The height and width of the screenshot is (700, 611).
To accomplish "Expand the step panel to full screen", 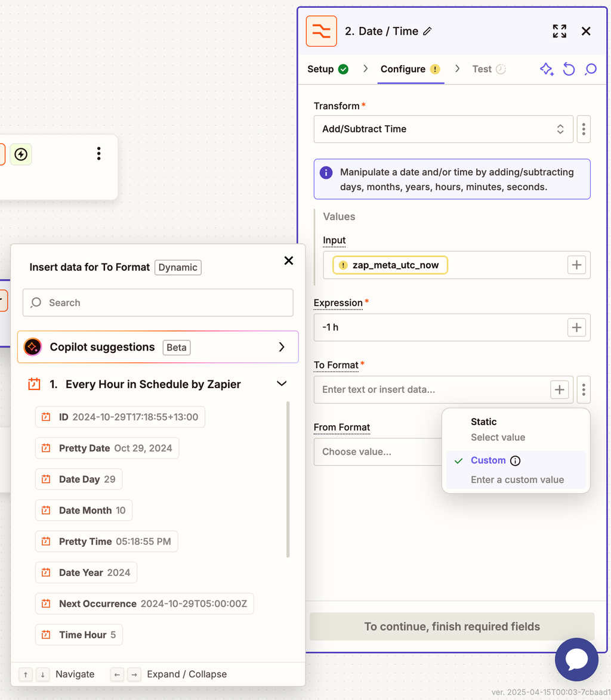I will tap(559, 32).
